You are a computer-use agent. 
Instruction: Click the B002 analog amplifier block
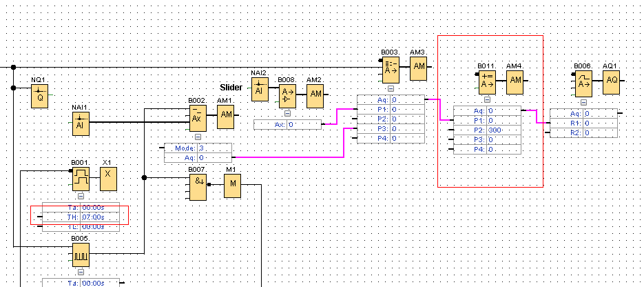pyautogui.click(x=198, y=118)
